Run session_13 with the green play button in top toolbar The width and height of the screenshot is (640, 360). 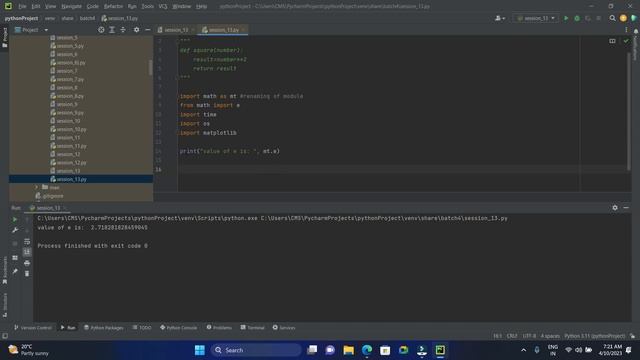click(566, 18)
